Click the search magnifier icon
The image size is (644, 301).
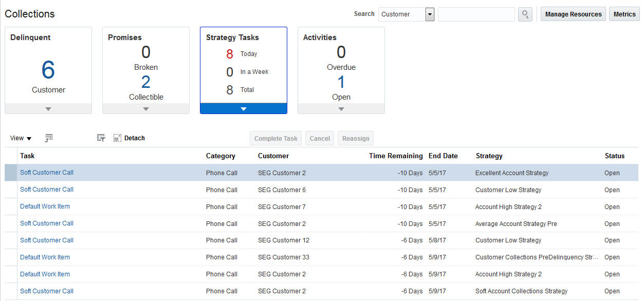click(525, 14)
